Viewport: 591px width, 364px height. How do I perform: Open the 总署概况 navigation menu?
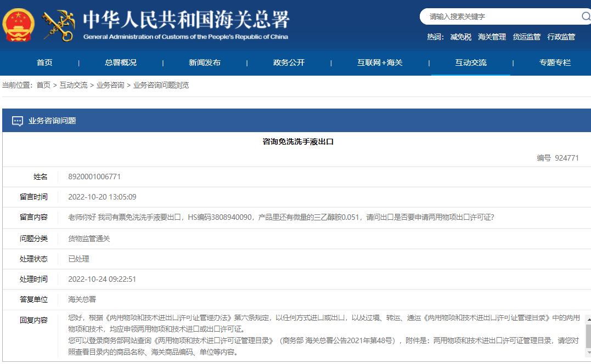(x=120, y=62)
